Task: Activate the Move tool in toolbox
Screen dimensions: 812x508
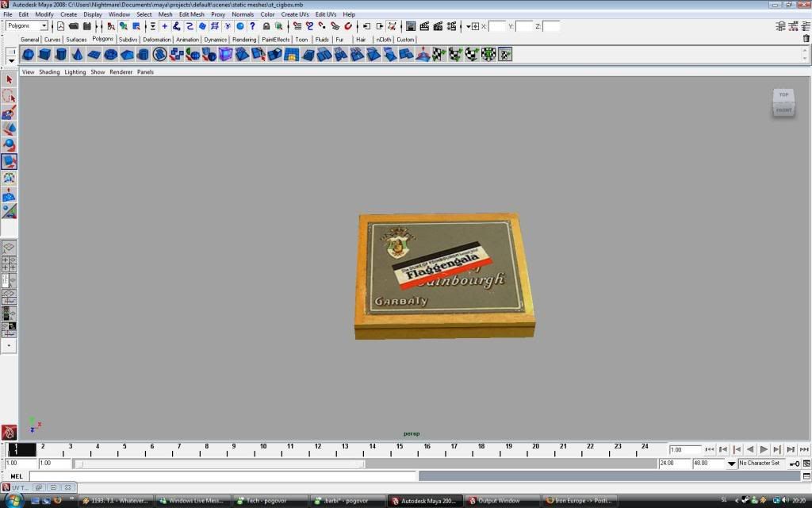Action: point(9,129)
